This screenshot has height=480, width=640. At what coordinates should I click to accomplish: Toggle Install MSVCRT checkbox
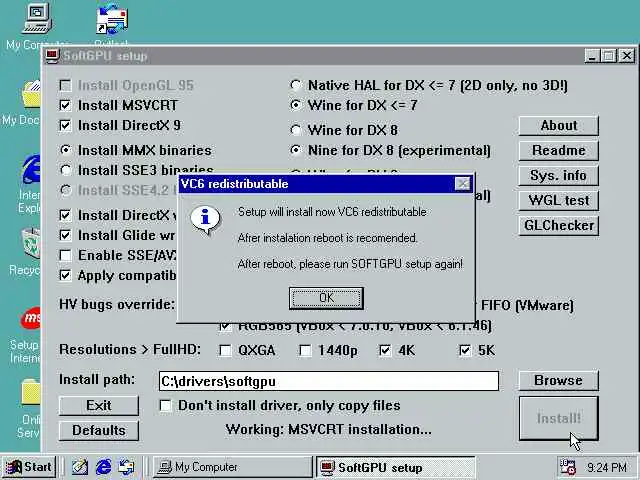pos(65,105)
